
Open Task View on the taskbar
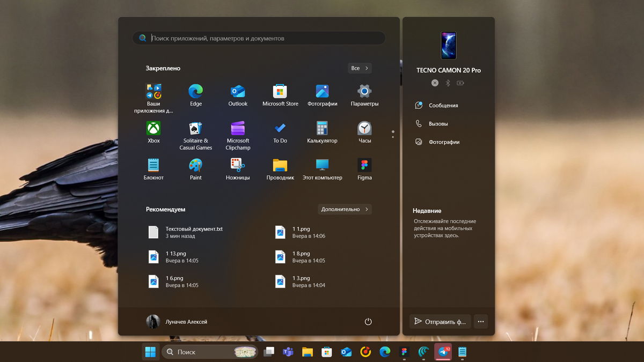click(269, 352)
